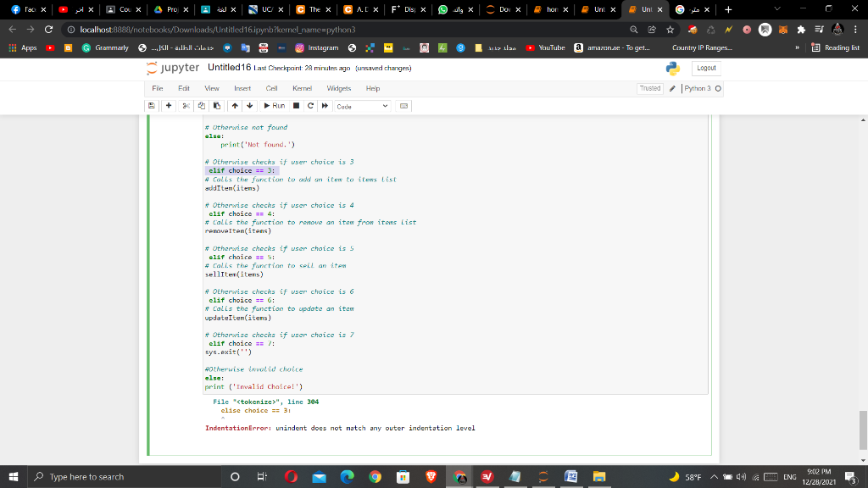Open a new browser tab
This screenshot has width=868, height=488.
[x=728, y=9]
